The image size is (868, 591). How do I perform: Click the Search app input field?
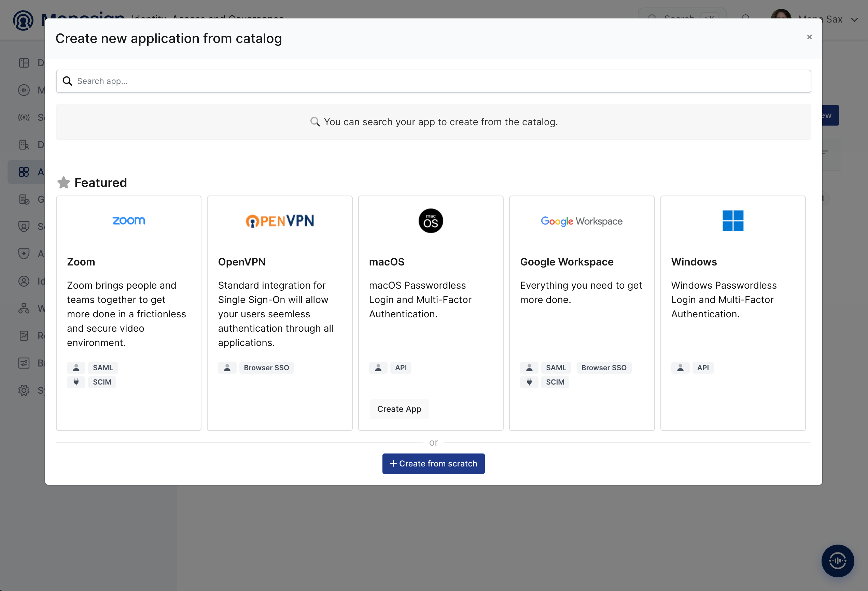point(433,81)
